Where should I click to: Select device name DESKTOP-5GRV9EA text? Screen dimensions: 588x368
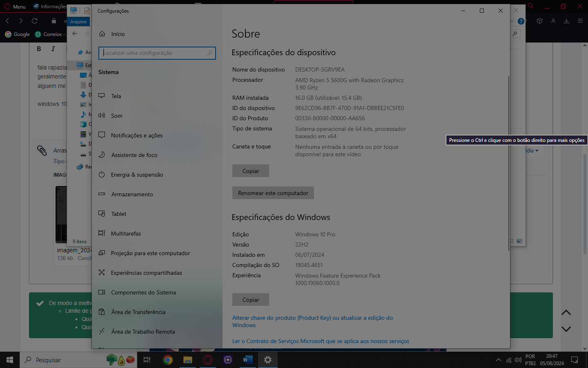point(320,70)
